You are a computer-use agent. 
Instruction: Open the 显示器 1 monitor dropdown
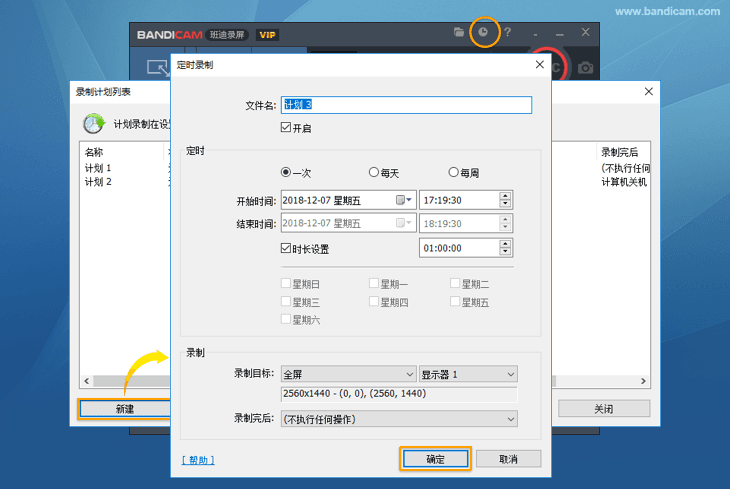point(468,374)
